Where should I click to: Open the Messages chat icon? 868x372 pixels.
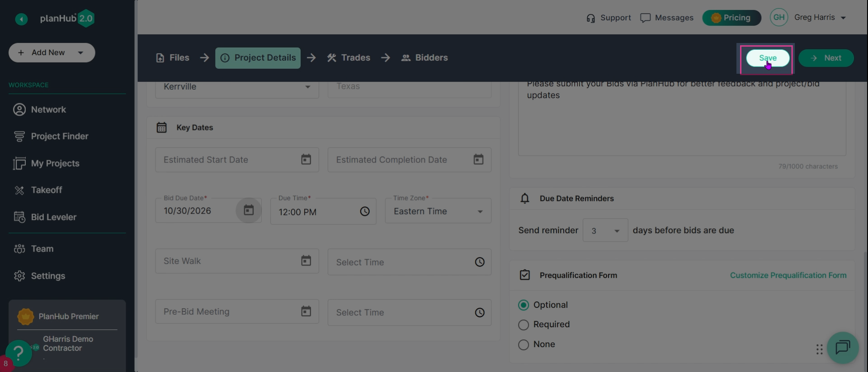[x=645, y=18]
